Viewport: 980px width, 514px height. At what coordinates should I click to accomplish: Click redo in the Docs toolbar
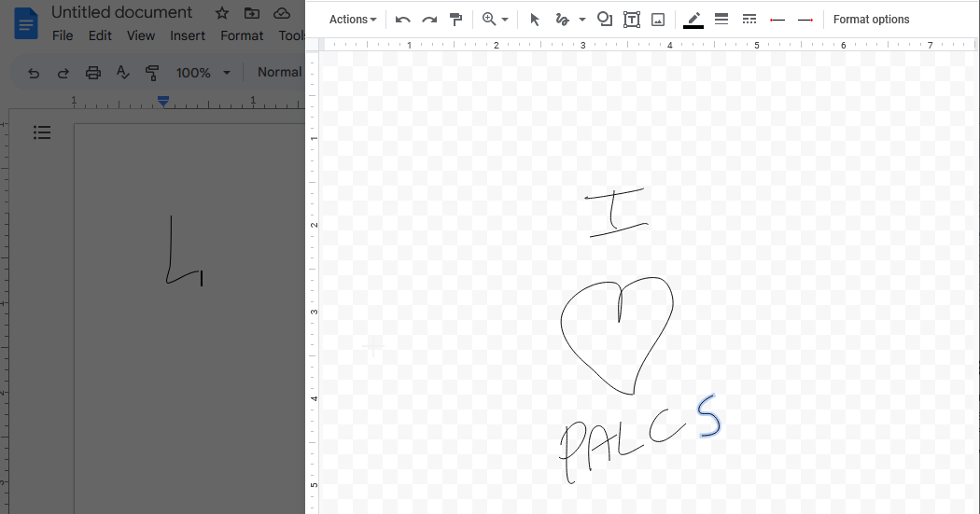[x=63, y=73]
